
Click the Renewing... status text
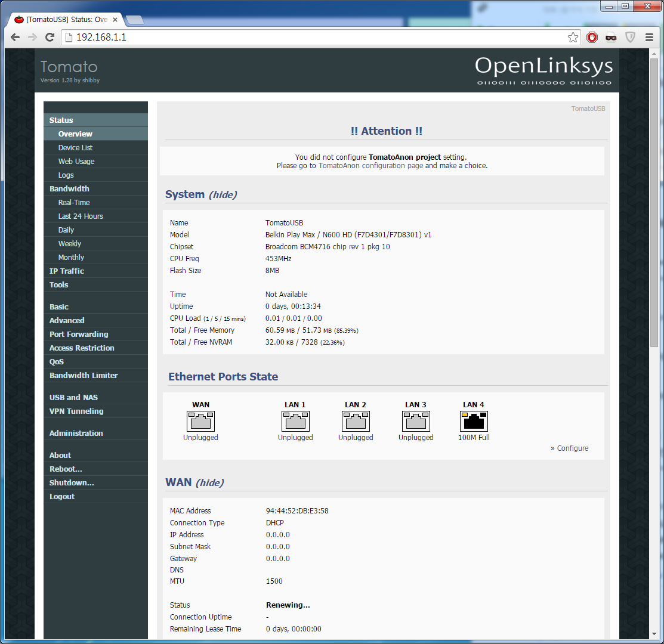[x=288, y=605]
